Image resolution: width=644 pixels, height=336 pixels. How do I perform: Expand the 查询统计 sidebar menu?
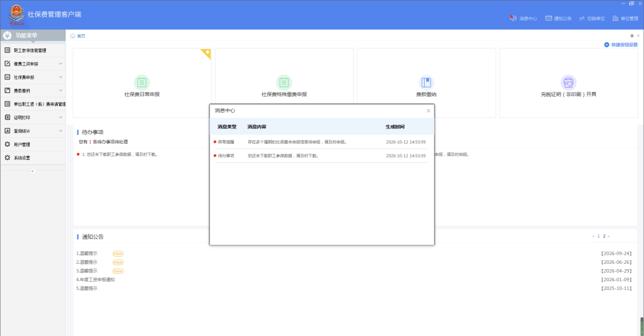point(33,131)
